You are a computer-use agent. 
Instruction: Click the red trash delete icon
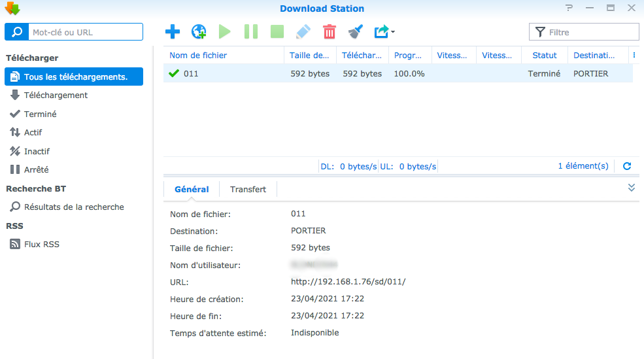[330, 31]
